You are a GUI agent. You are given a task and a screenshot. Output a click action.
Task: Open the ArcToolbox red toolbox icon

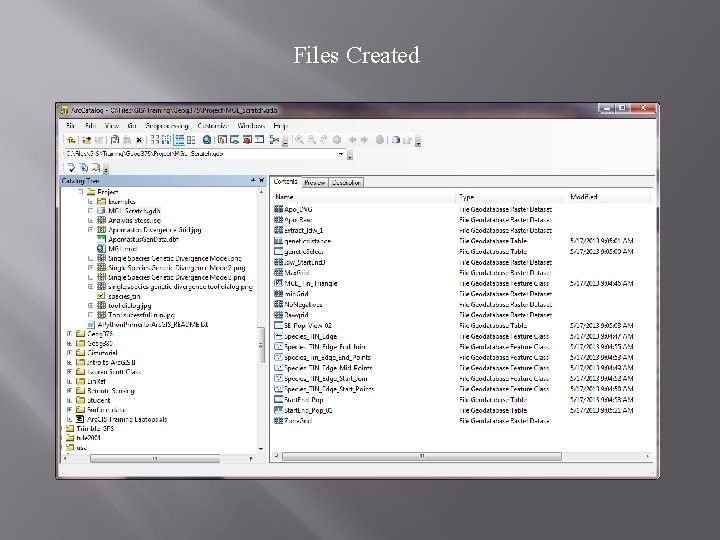(248, 140)
